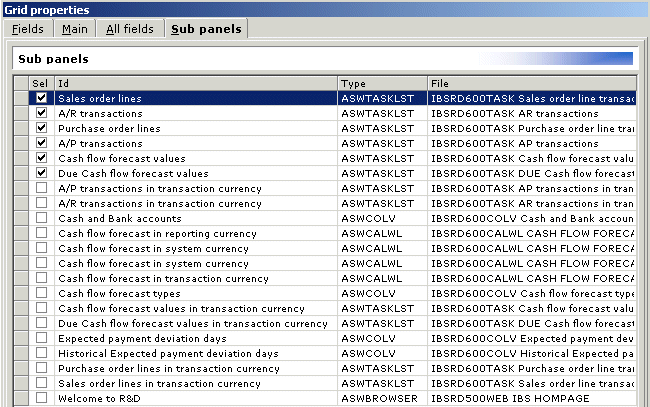Enable Expected payment deviation days checkbox

click(x=41, y=339)
